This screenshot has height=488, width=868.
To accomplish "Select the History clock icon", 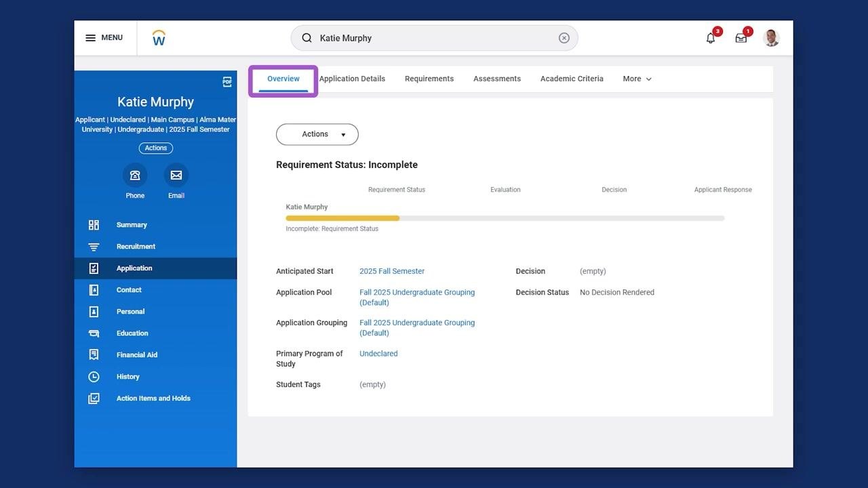I will click(x=94, y=377).
